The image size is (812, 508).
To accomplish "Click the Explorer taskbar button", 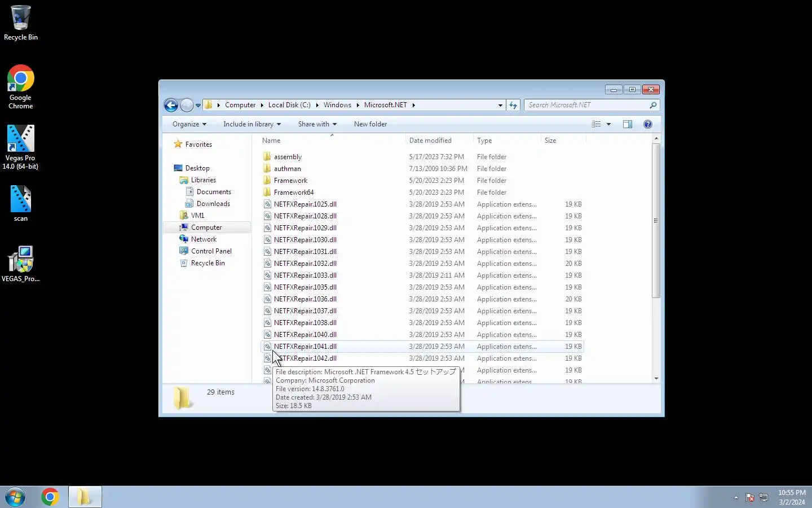I will coord(85,497).
